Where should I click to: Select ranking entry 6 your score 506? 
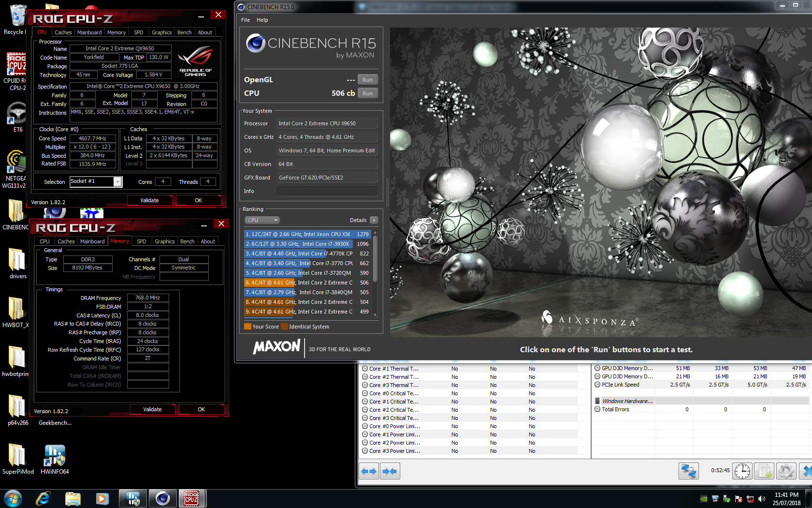point(307,283)
